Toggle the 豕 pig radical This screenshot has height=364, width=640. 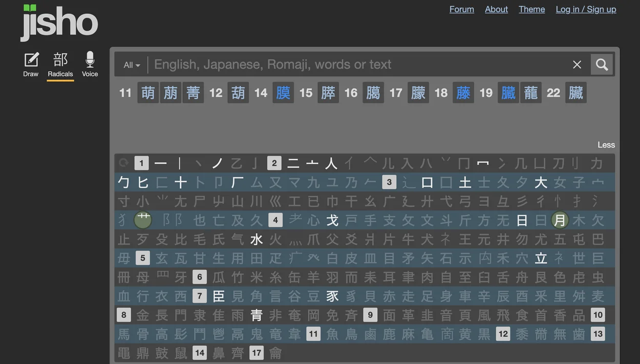point(332,296)
